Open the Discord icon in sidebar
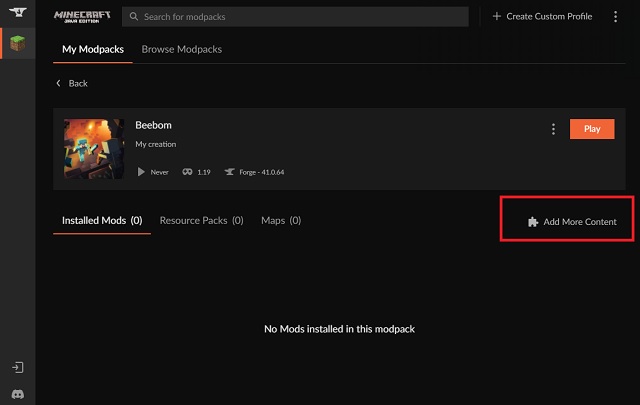 [x=18, y=394]
